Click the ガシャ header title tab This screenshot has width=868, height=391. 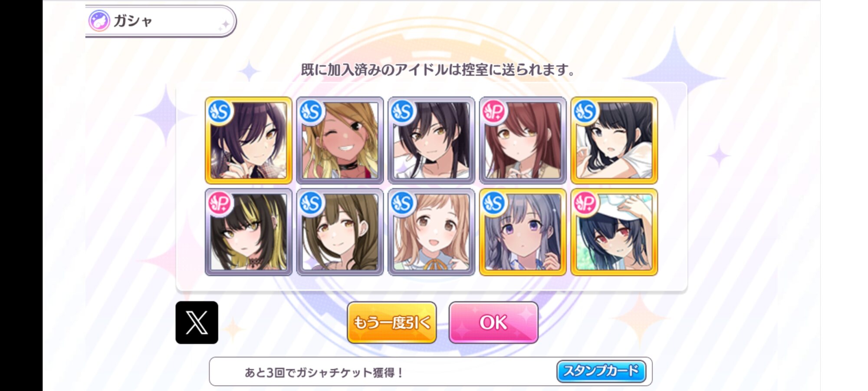click(161, 21)
